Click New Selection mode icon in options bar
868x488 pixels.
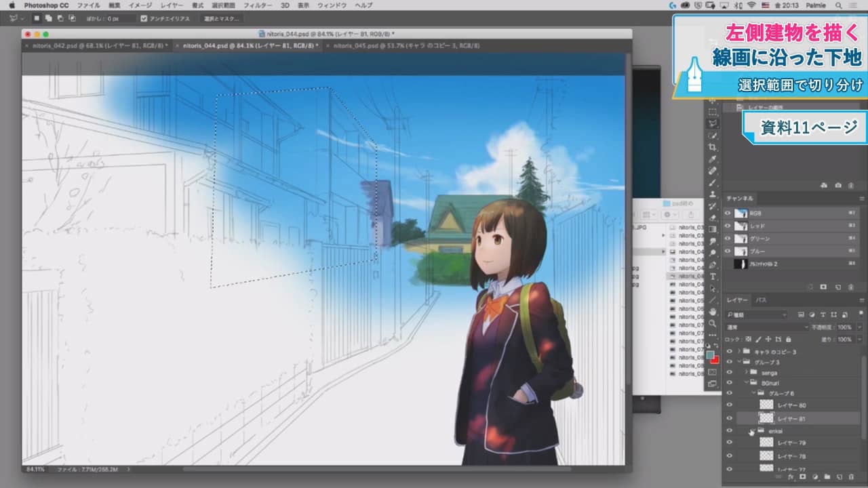point(37,18)
